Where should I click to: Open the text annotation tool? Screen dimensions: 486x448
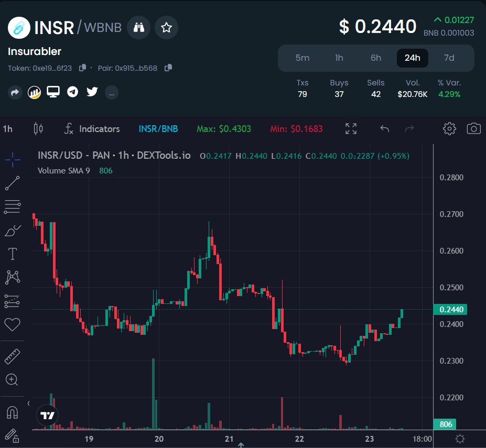12,254
